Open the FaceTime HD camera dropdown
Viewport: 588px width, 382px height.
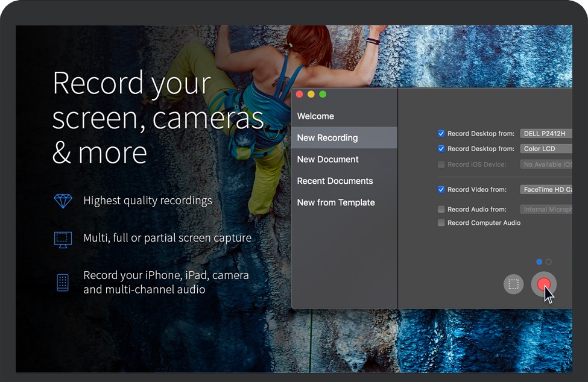click(x=545, y=190)
